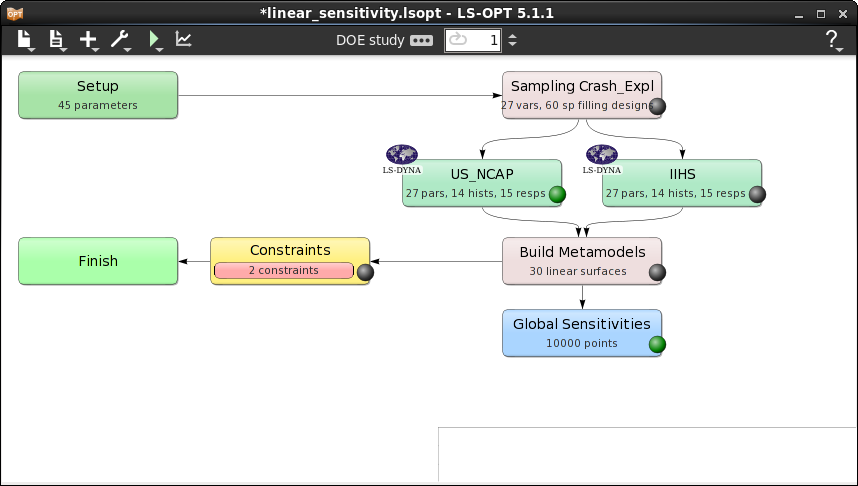The width and height of the screenshot is (858, 486).
Task: Click the LS-DYNA logo above US_NCAP
Action: click(x=402, y=159)
